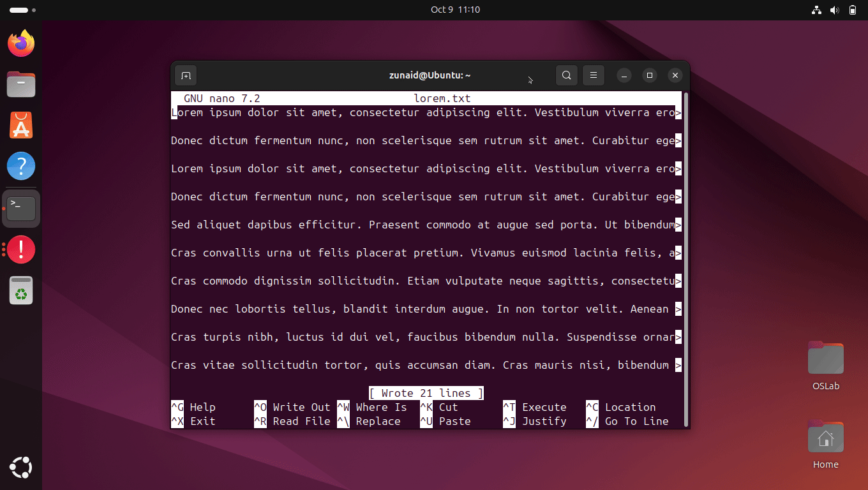
Task: Open the red alert app in dock
Action: 21,249
